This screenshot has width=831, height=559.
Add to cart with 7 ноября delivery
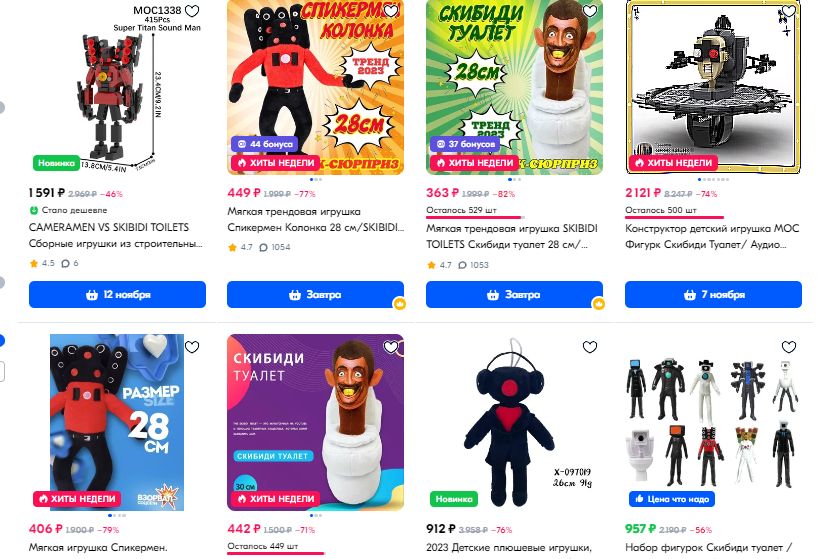713,295
